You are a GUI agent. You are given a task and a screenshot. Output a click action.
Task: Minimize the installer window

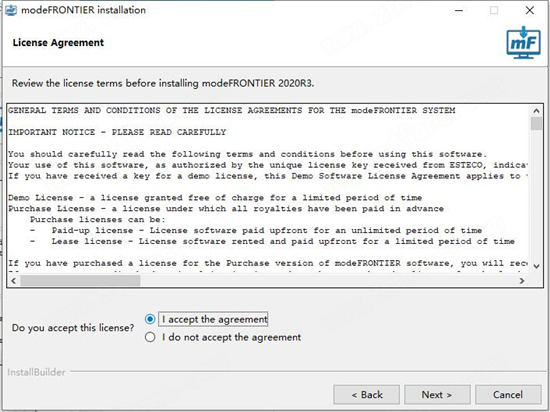[x=459, y=10]
